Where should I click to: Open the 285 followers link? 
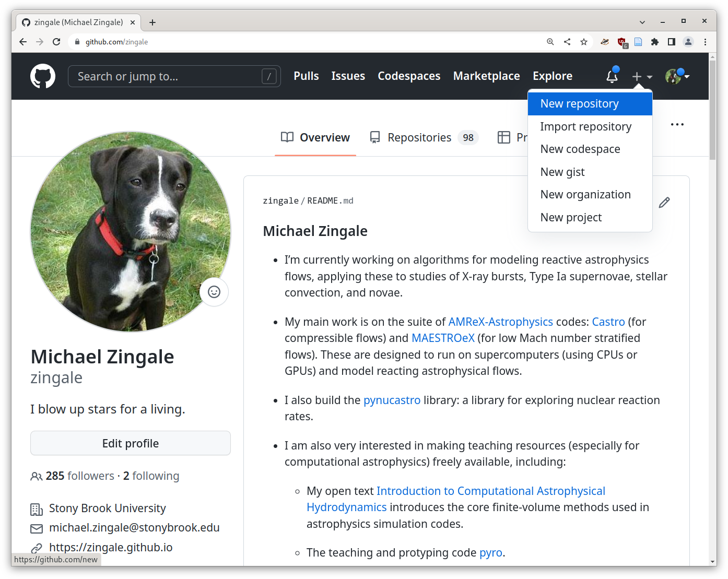[x=80, y=476]
